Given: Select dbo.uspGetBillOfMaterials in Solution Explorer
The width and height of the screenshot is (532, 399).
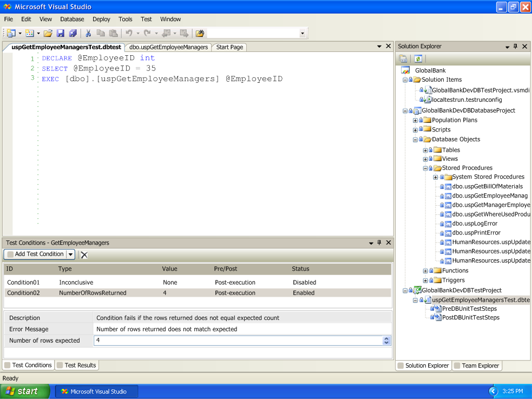Looking at the screenshot, I should [x=487, y=186].
